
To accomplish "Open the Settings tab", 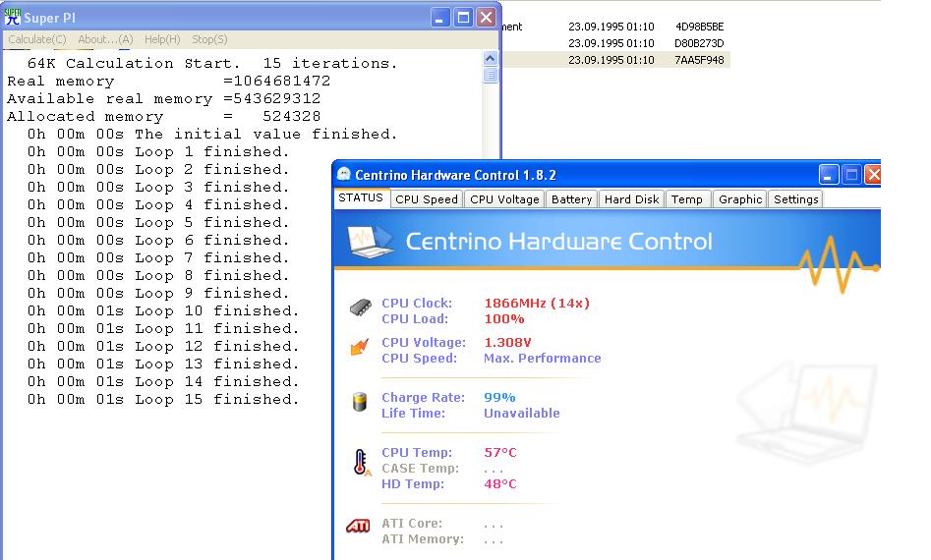I will [x=795, y=199].
